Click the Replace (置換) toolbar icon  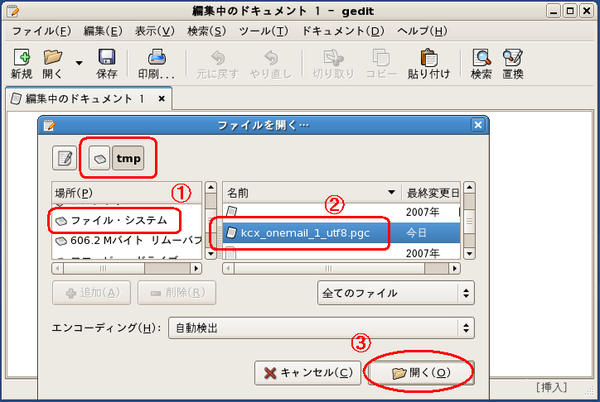[513, 58]
